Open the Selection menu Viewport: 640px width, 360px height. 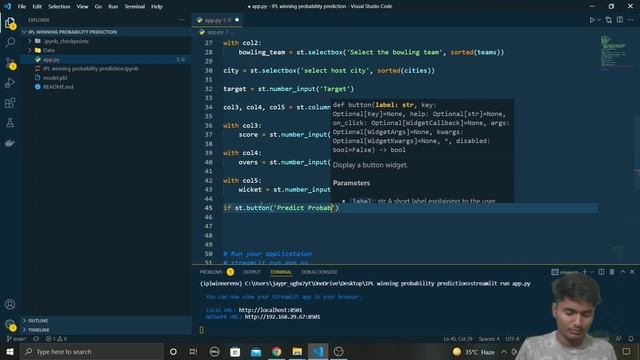tap(59, 7)
